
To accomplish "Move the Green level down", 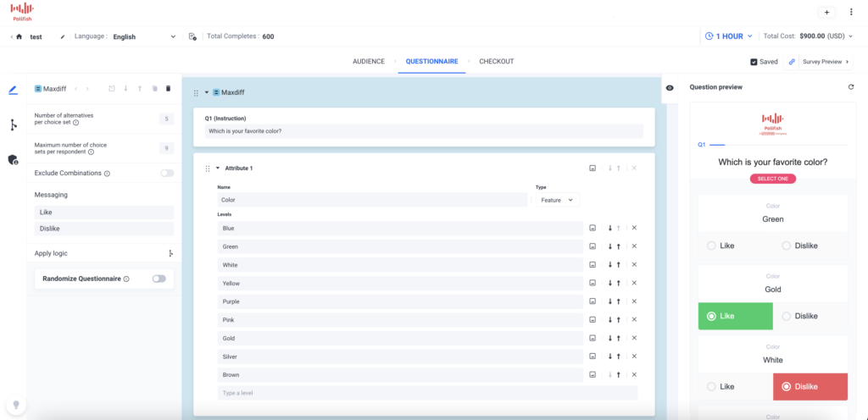I will pos(609,246).
